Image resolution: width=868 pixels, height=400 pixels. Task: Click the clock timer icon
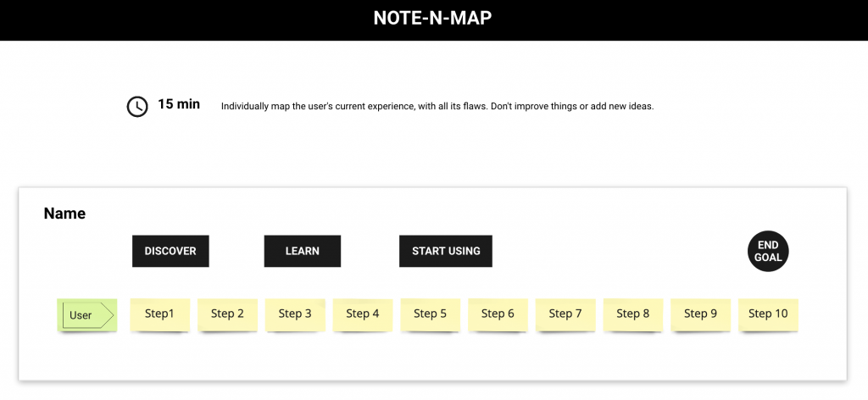(137, 106)
